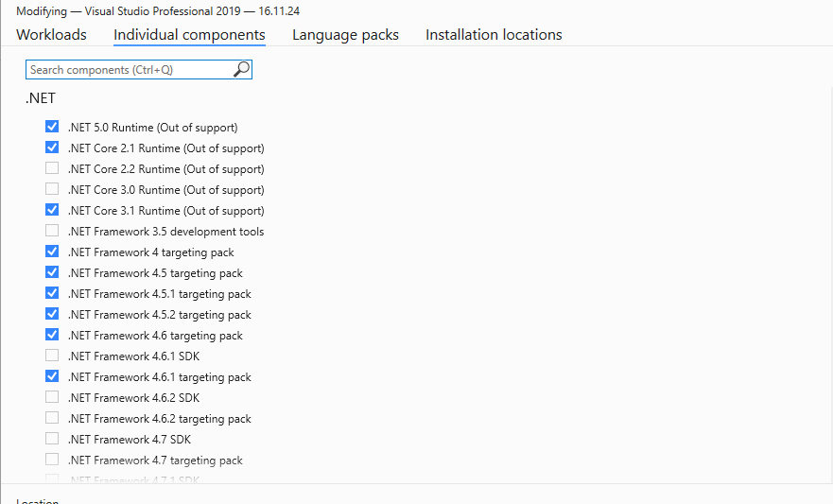Click the search magnifier icon
The width and height of the screenshot is (833, 504).
tap(242, 70)
